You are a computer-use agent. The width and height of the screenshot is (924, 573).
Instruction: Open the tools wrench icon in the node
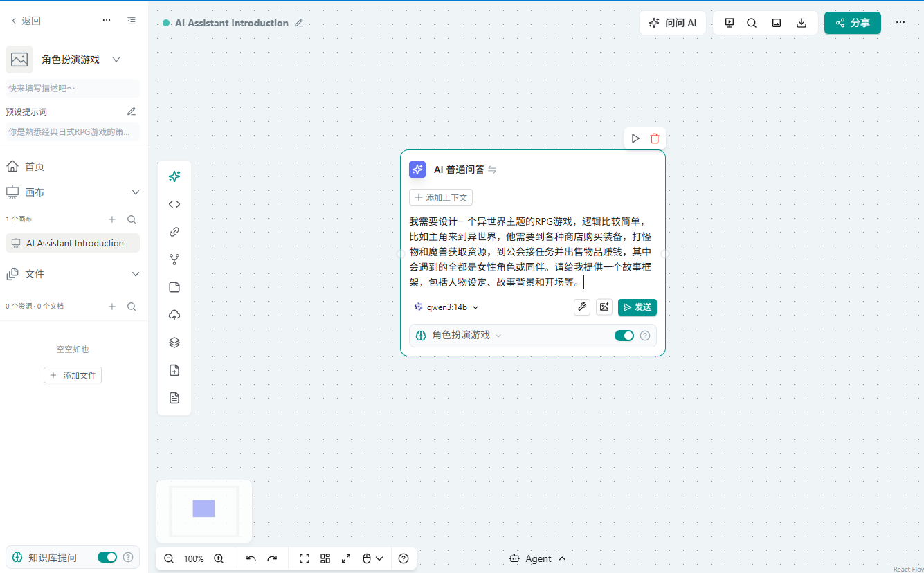coord(582,307)
